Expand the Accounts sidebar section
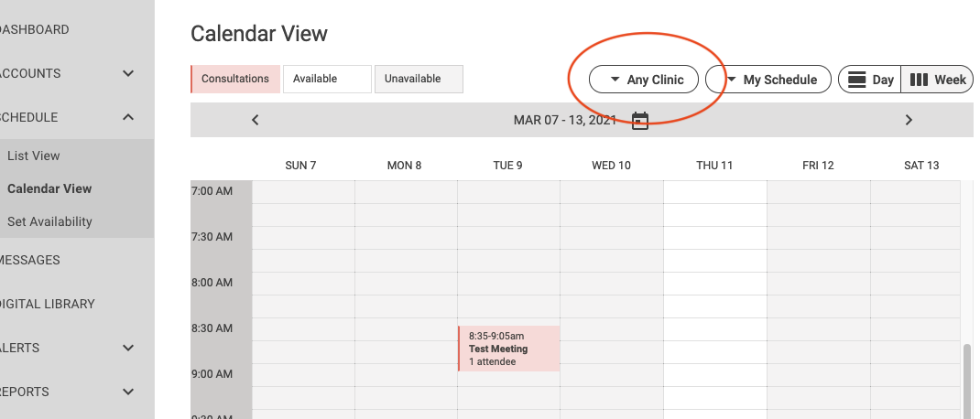Image resolution: width=980 pixels, height=419 pixels. tap(128, 73)
